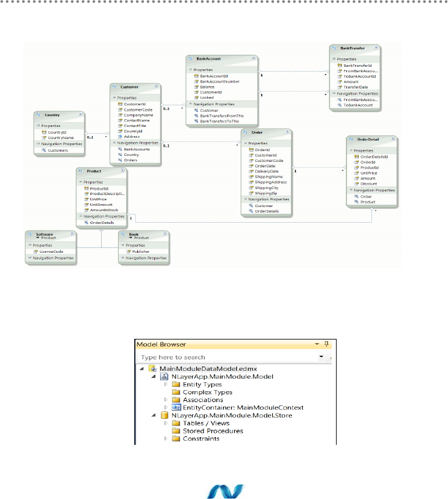Viewport: 448px width, 499px height.
Task: Select the CountryName property in Country
Action: 61,138
